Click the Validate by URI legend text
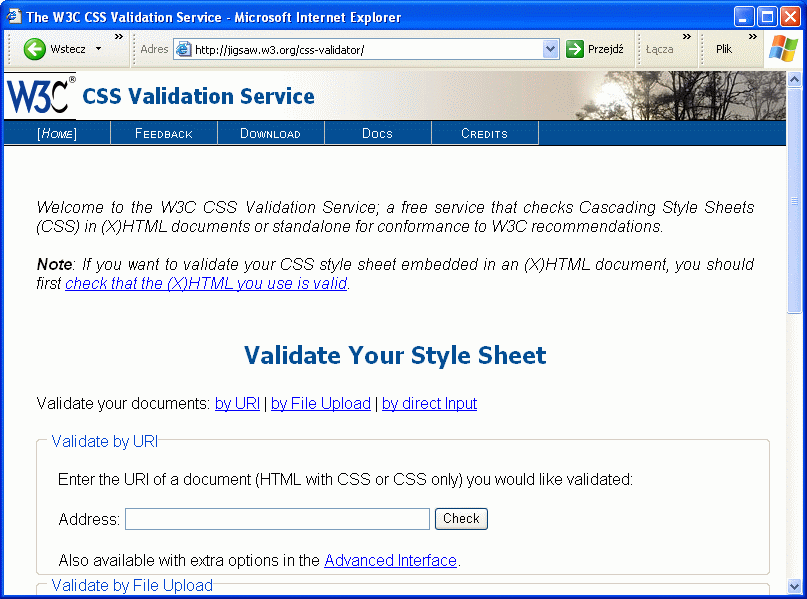The width and height of the screenshot is (807, 599). [105, 442]
